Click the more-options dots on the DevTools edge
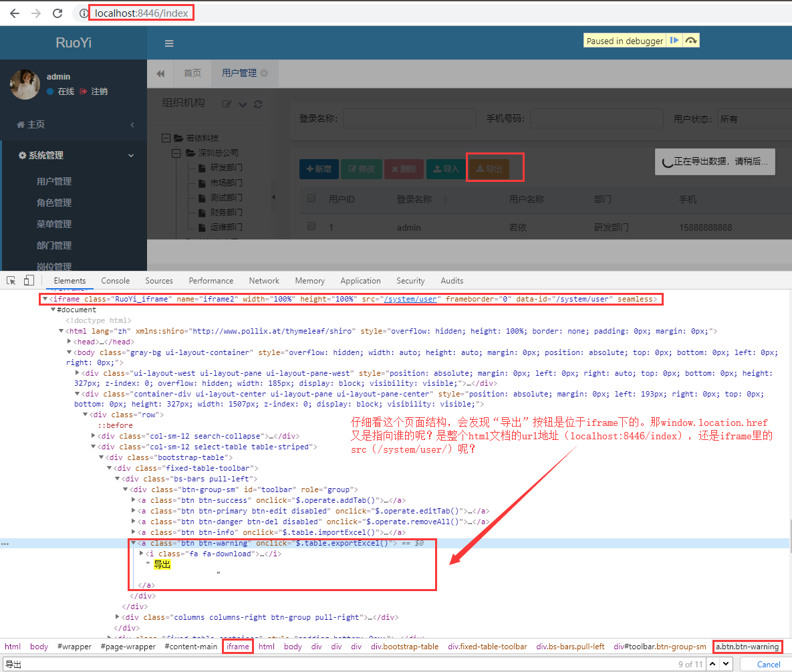 [5, 544]
